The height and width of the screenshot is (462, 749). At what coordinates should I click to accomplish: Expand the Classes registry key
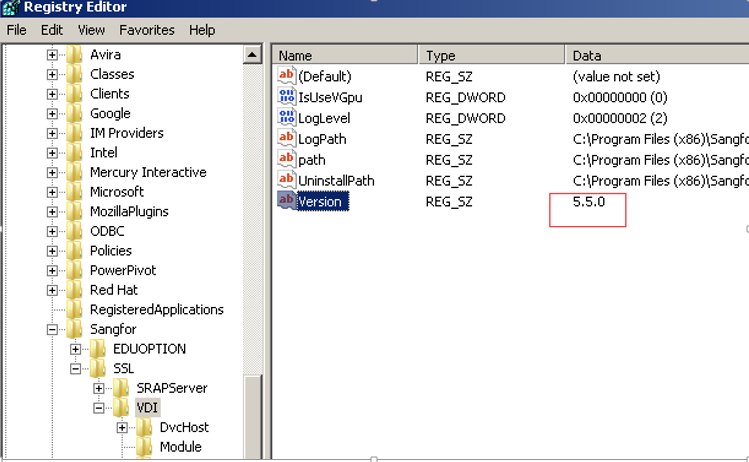coord(52,75)
